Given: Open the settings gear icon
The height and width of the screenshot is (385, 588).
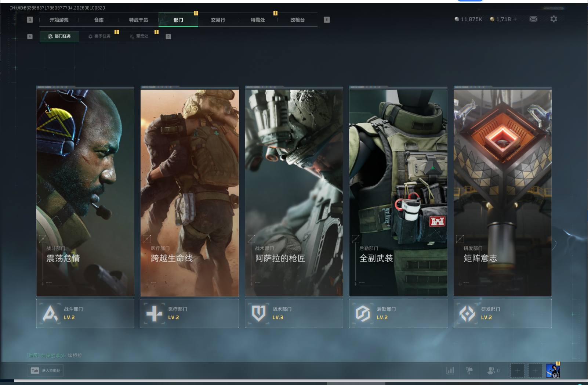Looking at the screenshot, I should point(553,19).
